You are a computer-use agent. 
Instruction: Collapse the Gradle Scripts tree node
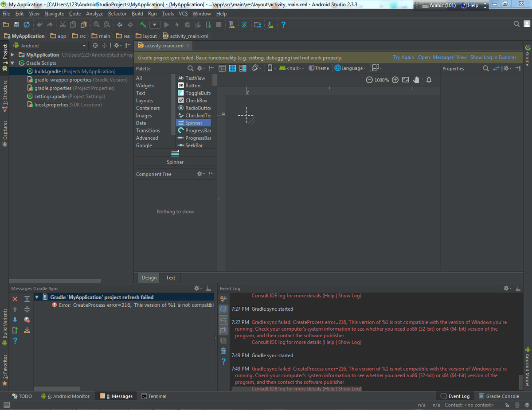(12, 63)
